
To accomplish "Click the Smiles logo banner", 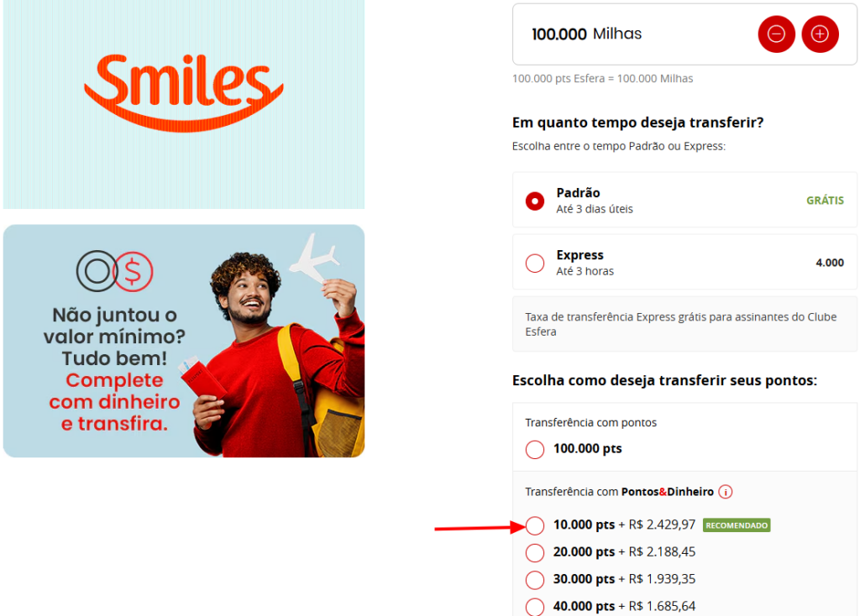I will [x=184, y=104].
